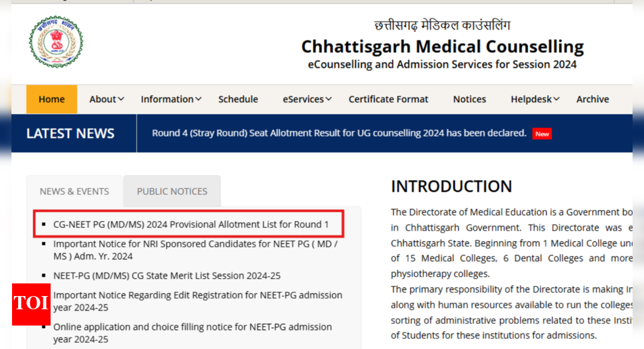Click the TOI logo watermark
644x349 pixels.
(x=31, y=305)
